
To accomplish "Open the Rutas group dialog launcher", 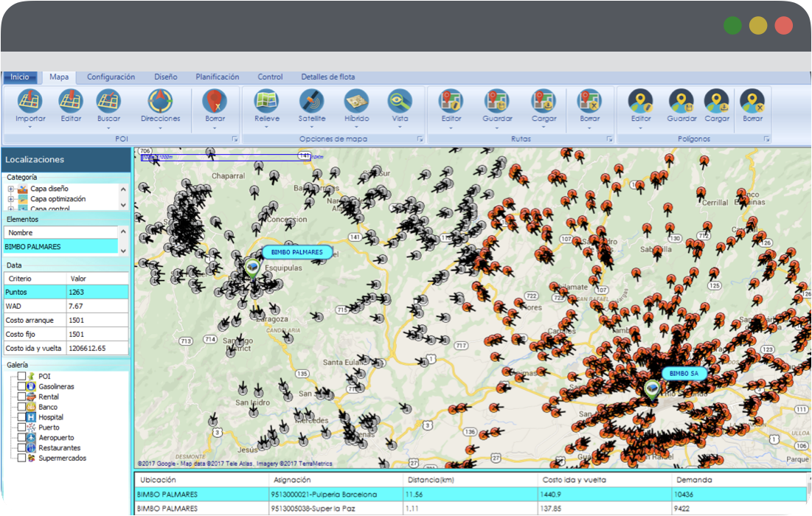I will click(609, 139).
